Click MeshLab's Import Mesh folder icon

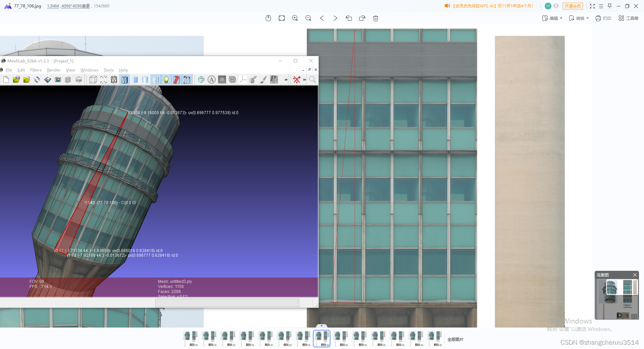coord(26,80)
